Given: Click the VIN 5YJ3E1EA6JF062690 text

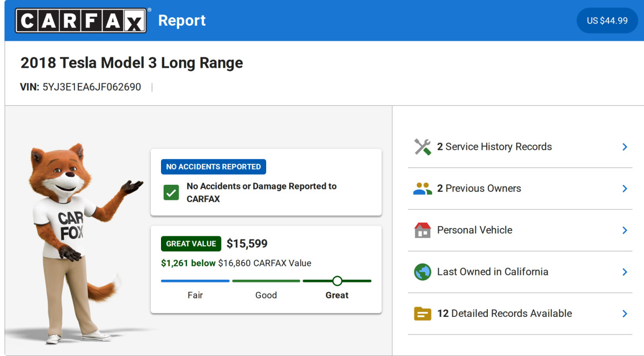Looking at the screenshot, I should (x=80, y=87).
